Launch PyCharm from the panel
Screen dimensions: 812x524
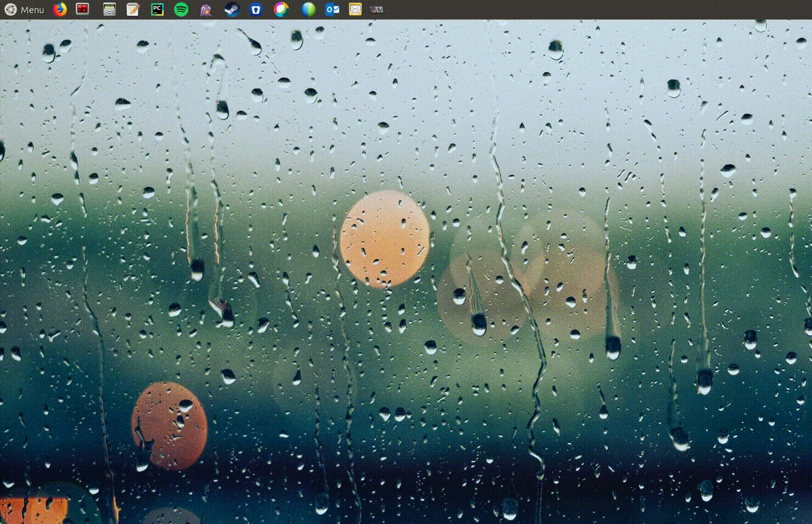tap(157, 9)
